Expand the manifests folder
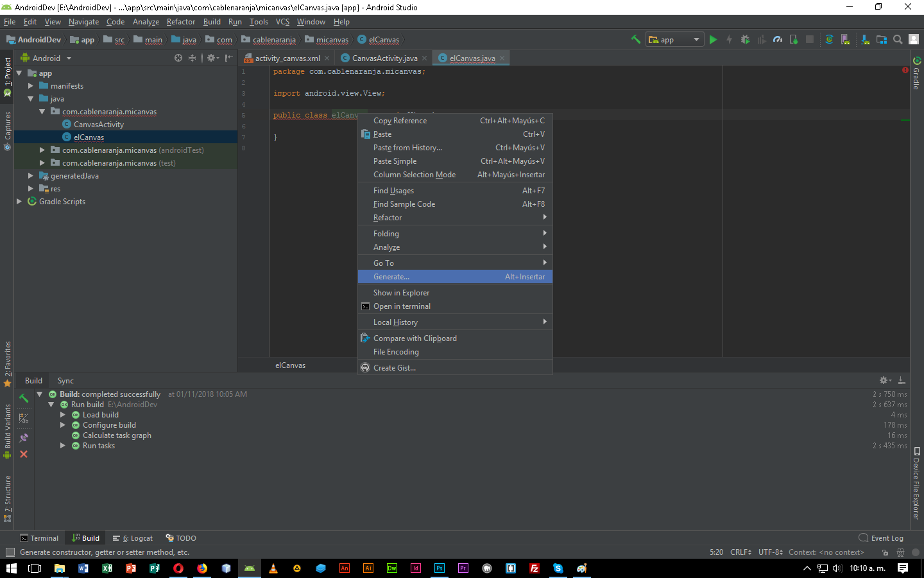924x578 pixels. point(31,85)
